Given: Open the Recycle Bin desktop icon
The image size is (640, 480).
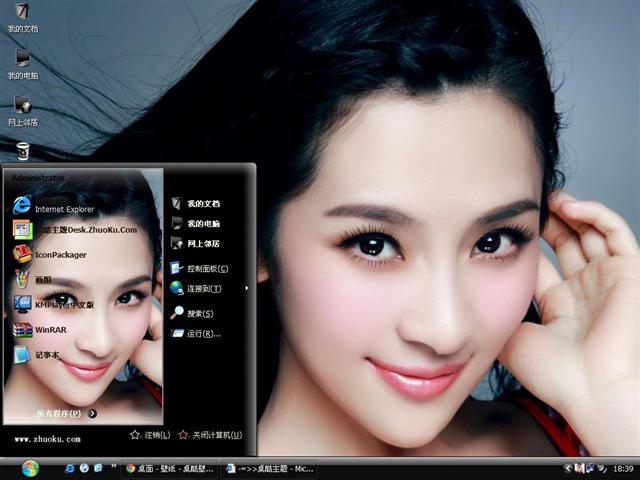Looking at the screenshot, I should (x=23, y=151).
